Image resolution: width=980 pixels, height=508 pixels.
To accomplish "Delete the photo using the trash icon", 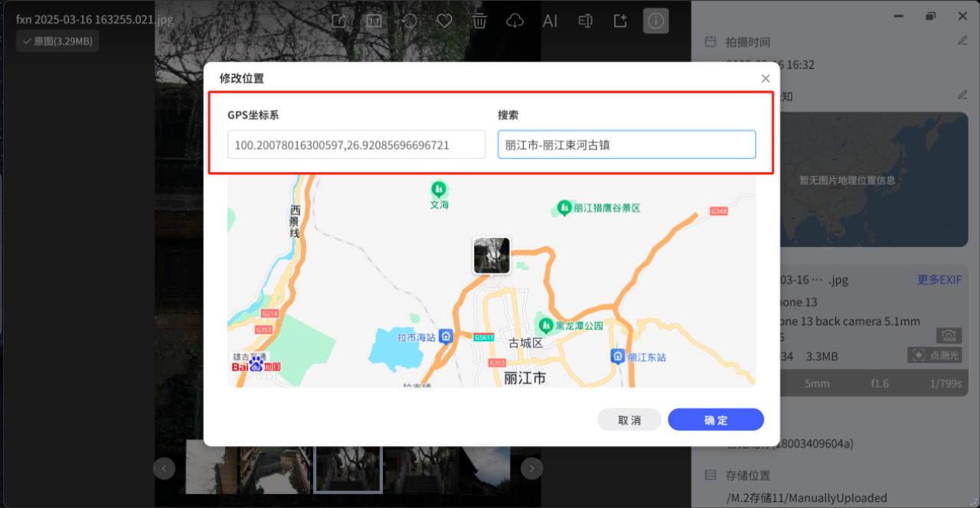I will (x=479, y=21).
